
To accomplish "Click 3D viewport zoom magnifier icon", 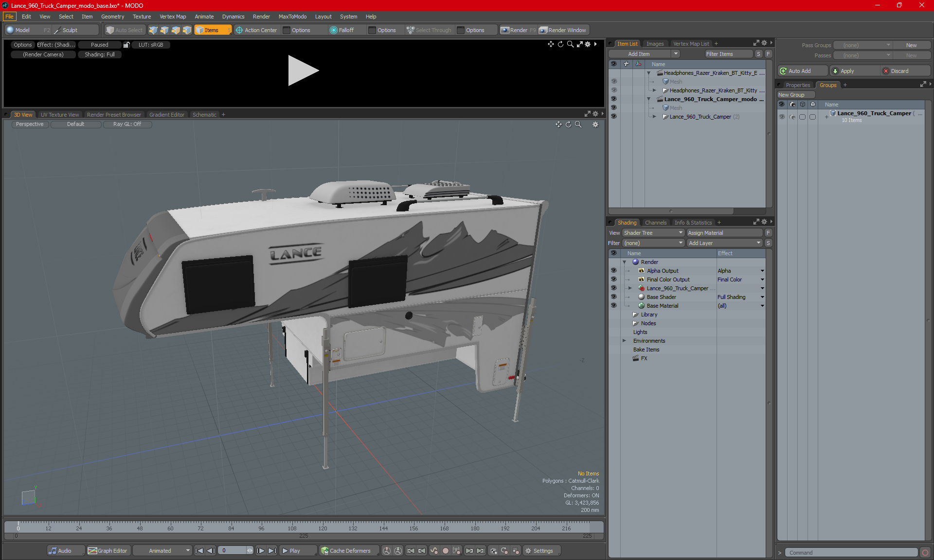I will (578, 124).
